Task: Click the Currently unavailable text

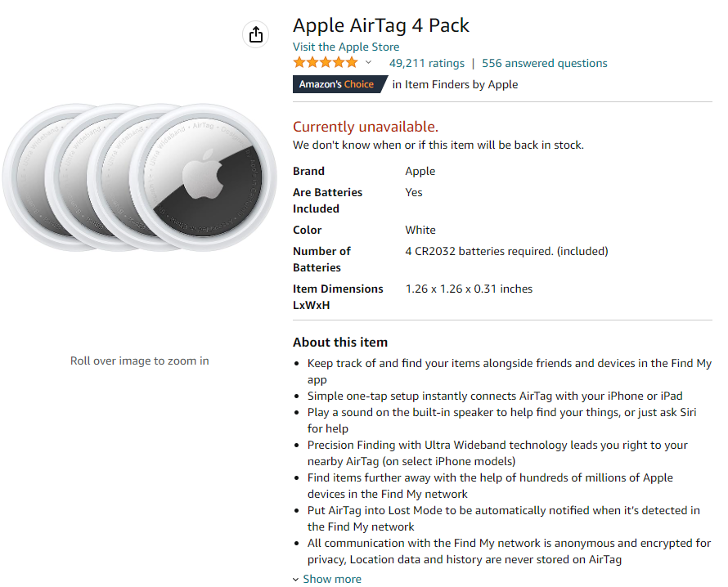Action: coord(366,127)
